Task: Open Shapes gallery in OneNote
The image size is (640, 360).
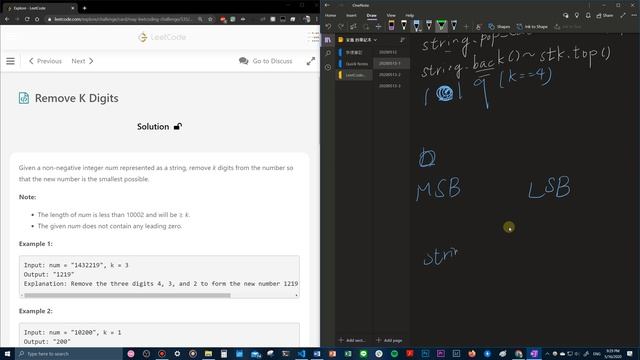Action: pos(499,27)
